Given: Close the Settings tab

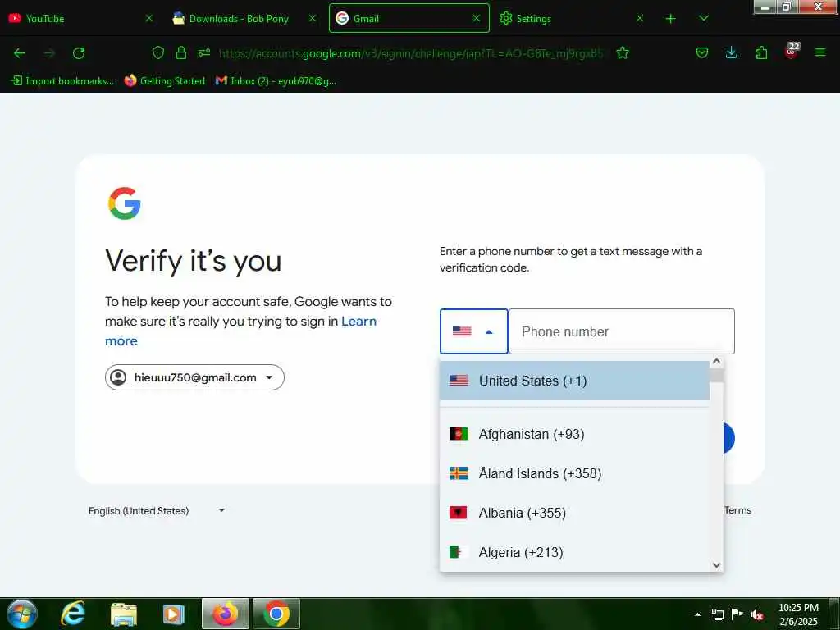Looking at the screenshot, I should coord(640,18).
